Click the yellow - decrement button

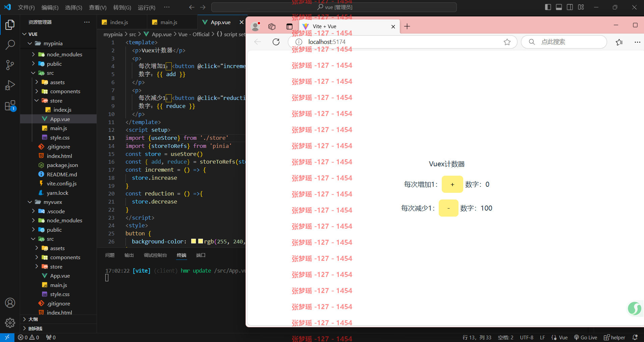tap(448, 208)
